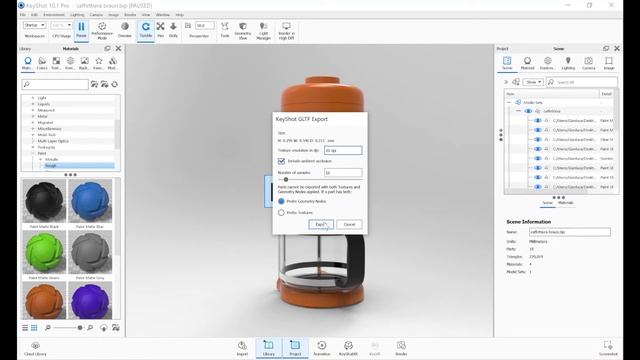Select the Dolly camera tool
Image resolution: width=640 pixels, height=360 pixels.
pos(173,30)
